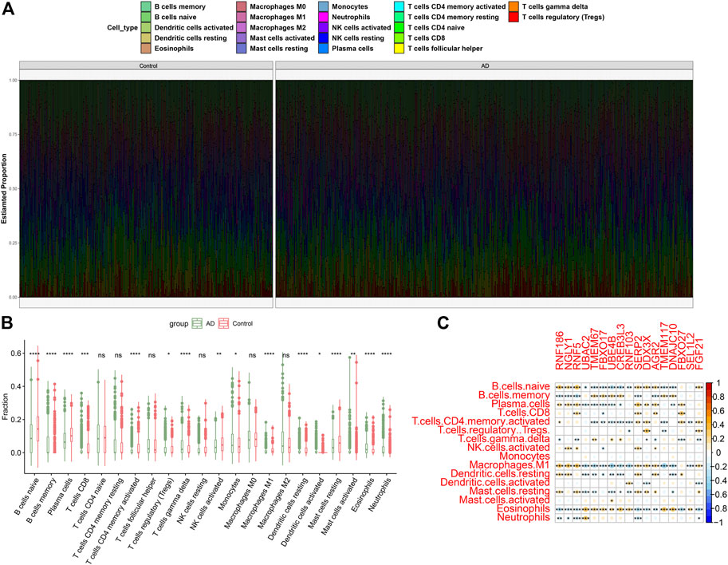Viewport: 728px width, 565px height.
Task: Click the red Control group legend key
Action: tap(224, 323)
